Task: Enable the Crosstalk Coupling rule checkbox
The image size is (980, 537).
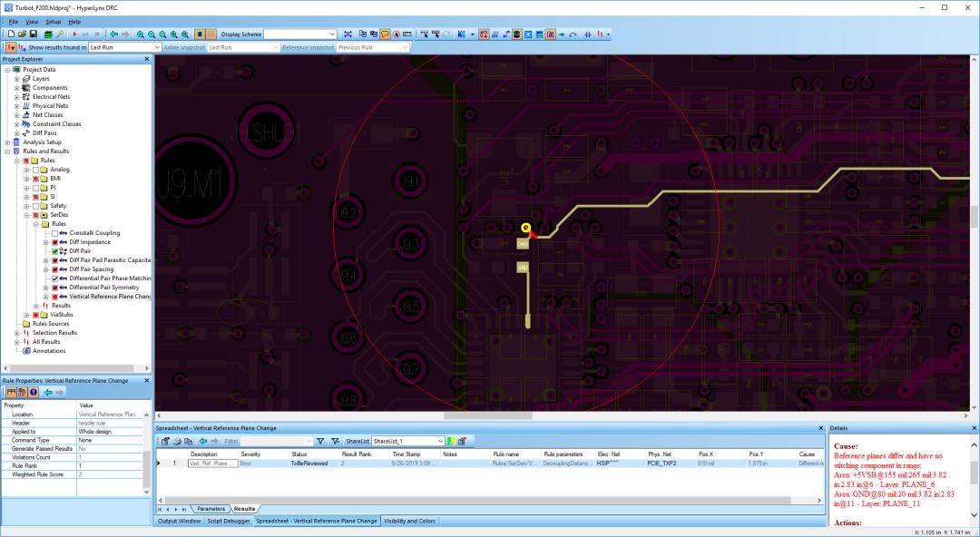Action: click(x=54, y=233)
